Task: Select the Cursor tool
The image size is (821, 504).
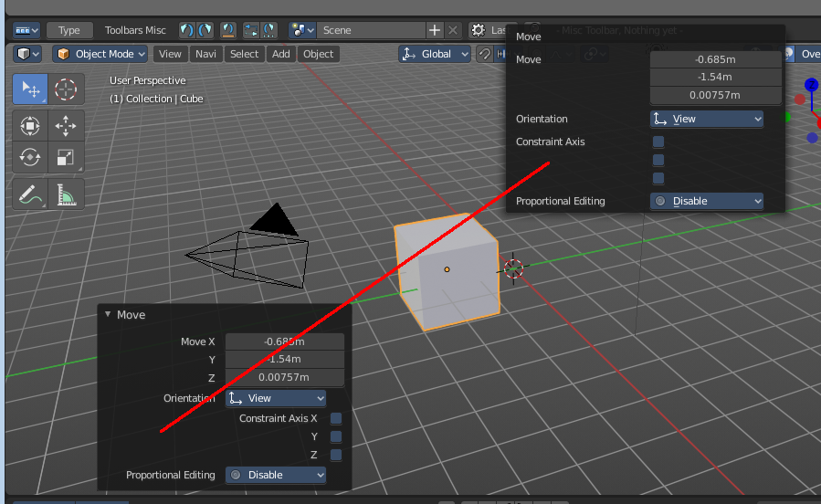Action: (66, 89)
